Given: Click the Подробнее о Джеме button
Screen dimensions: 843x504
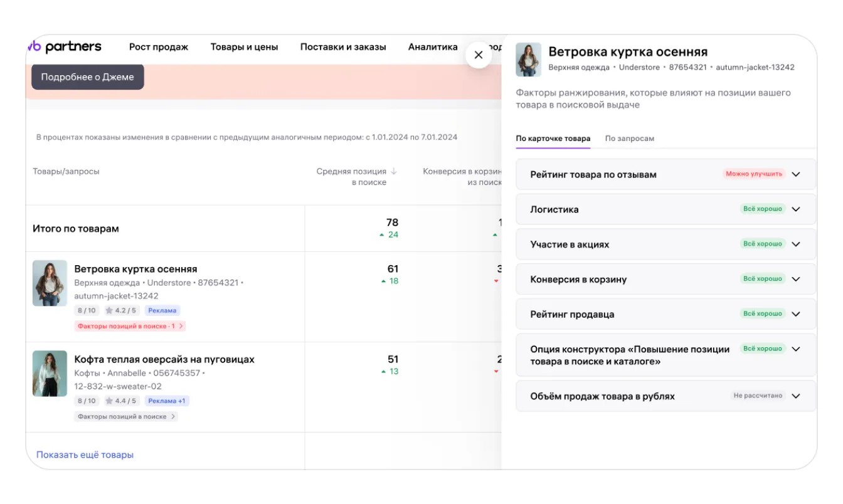Looking at the screenshot, I should point(87,77).
